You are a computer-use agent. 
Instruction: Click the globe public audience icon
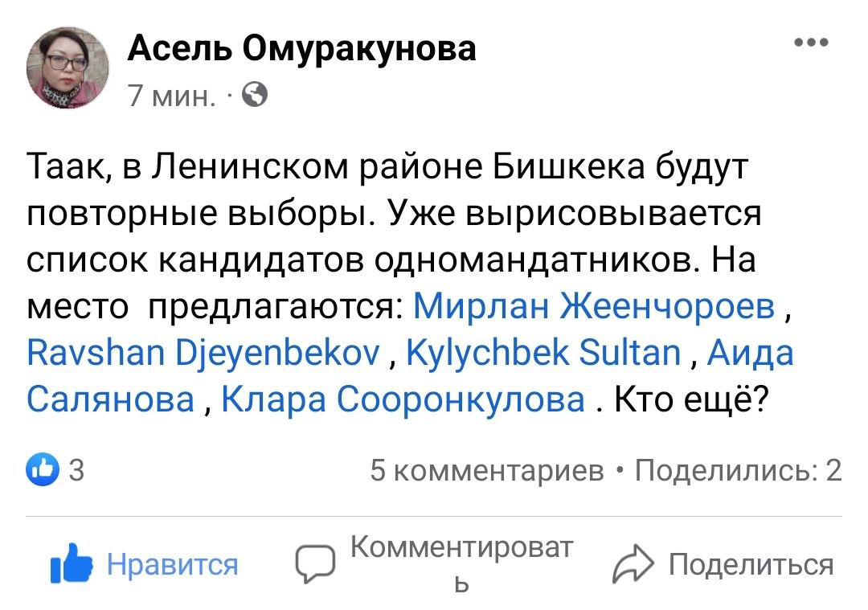[255, 96]
